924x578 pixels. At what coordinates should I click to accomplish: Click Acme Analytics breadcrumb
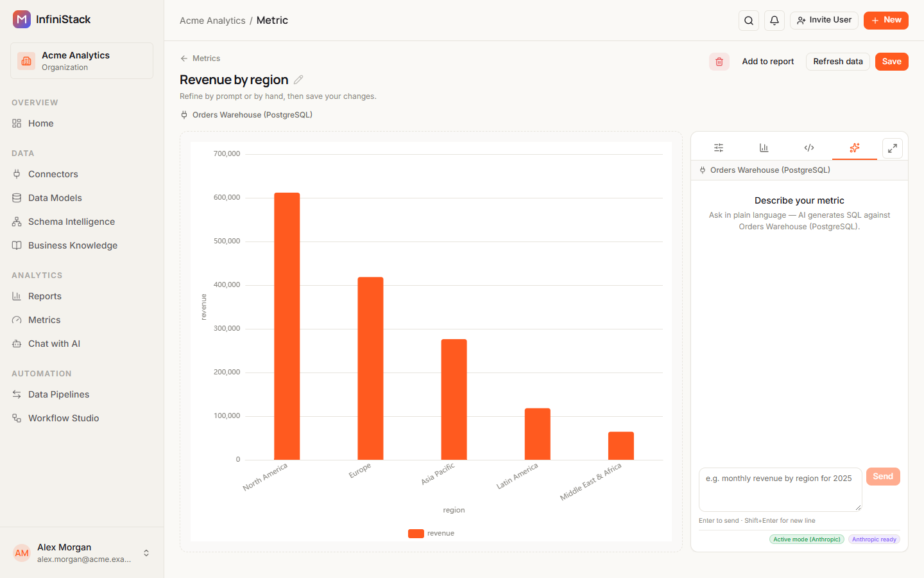pyautogui.click(x=212, y=21)
